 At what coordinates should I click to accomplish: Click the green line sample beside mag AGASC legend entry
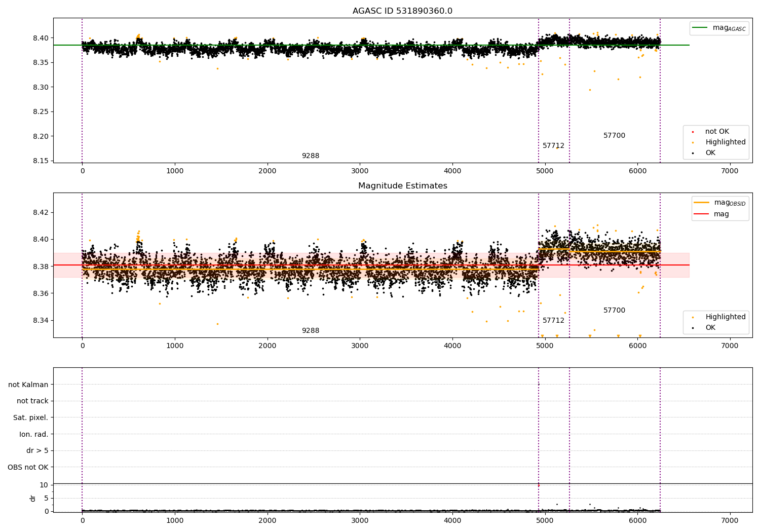pos(700,28)
